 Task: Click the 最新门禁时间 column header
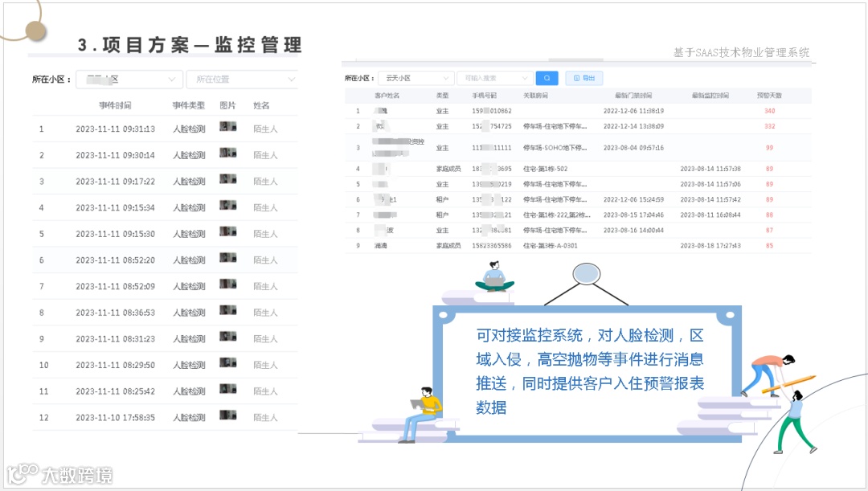pyautogui.click(x=634, y=95)
